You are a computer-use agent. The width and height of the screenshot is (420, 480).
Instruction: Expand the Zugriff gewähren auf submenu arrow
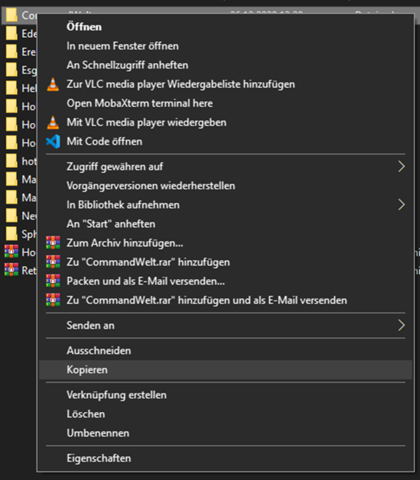point(401,166)
